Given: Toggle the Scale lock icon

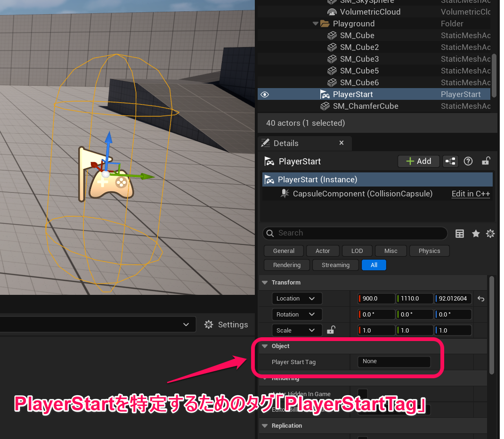Looking at the screenshot, I should tap(331, 330).
